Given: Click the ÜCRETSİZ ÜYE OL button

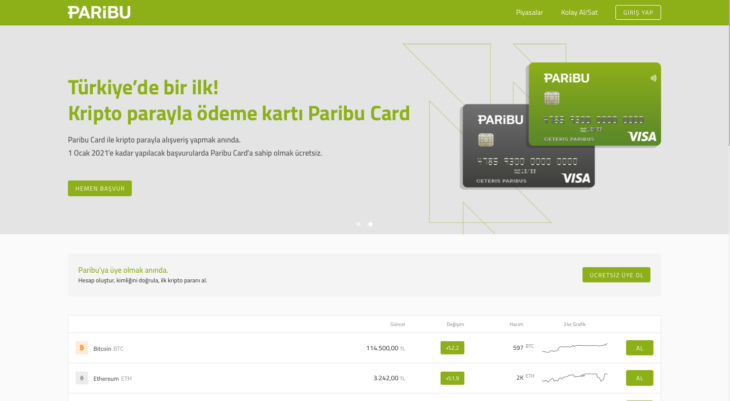Looking at the screenshot, I should [616, 275].
